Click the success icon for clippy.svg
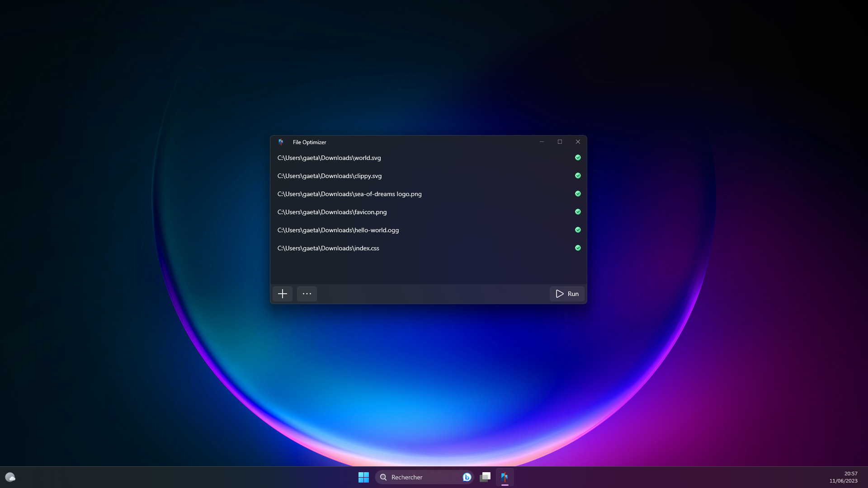Image resolution: width=868 pixels, height=488 pixels. pos(578,176)
